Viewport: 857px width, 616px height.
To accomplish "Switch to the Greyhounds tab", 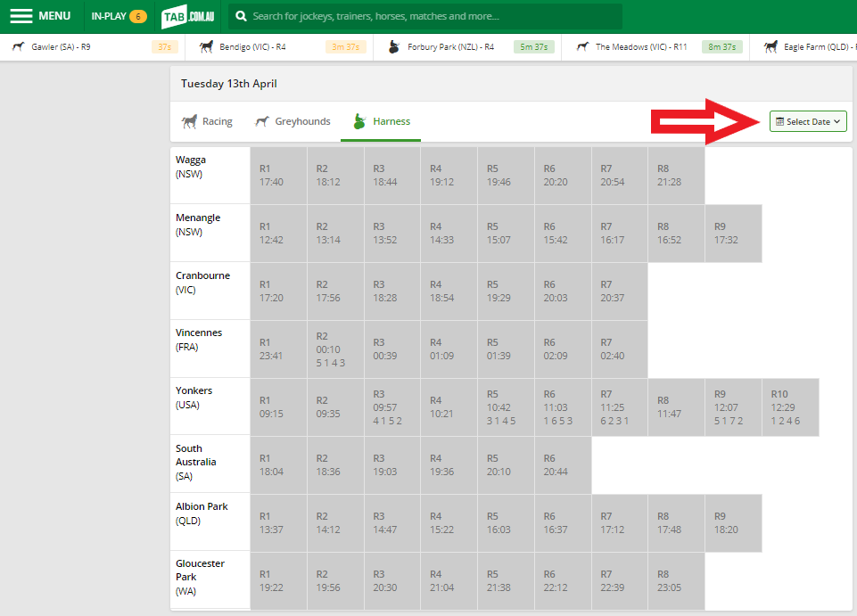I will point(293,122).
